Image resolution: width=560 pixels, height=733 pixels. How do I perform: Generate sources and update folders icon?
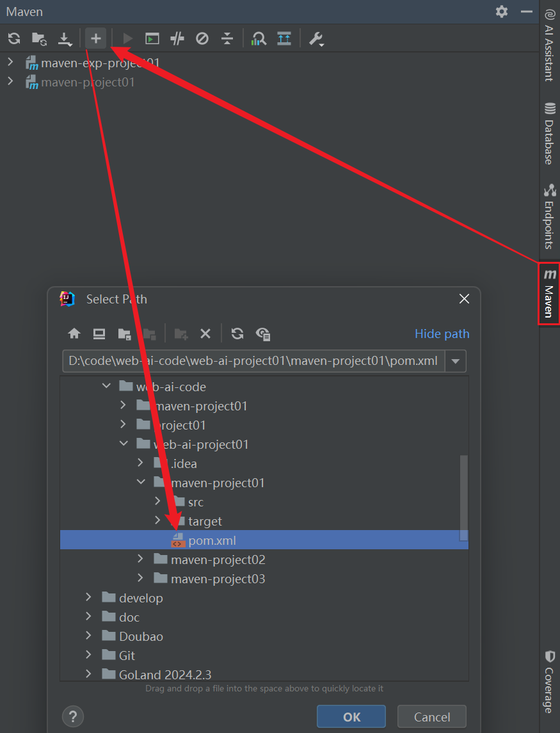(x=39, y=38)
